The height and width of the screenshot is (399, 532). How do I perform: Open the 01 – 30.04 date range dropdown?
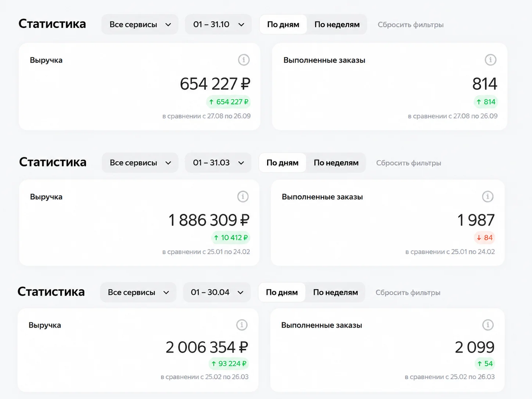click(217, 292)
